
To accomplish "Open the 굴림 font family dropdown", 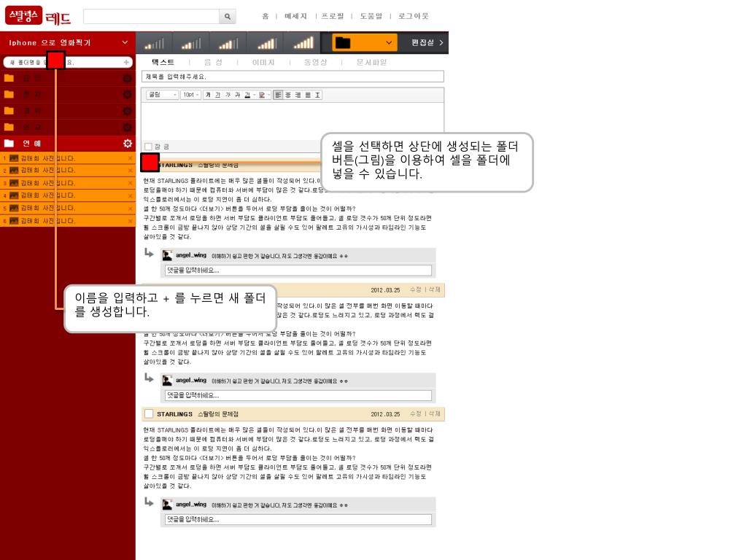I will (x=163, y=95).
